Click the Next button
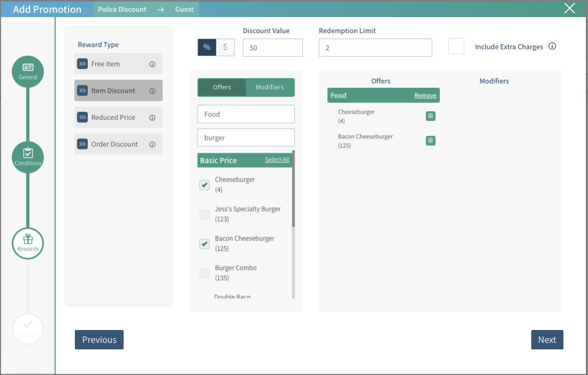The width and height of the screenshot is (588, 375). (547, 340)
